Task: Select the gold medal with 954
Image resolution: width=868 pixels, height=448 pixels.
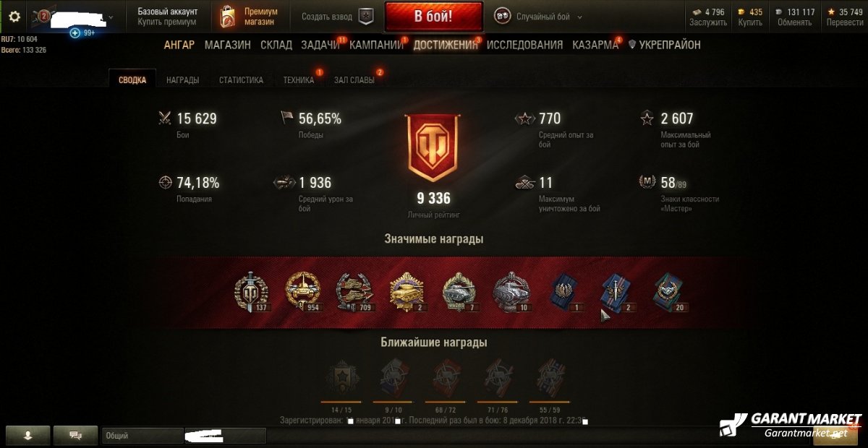Action: coord(302,292)
